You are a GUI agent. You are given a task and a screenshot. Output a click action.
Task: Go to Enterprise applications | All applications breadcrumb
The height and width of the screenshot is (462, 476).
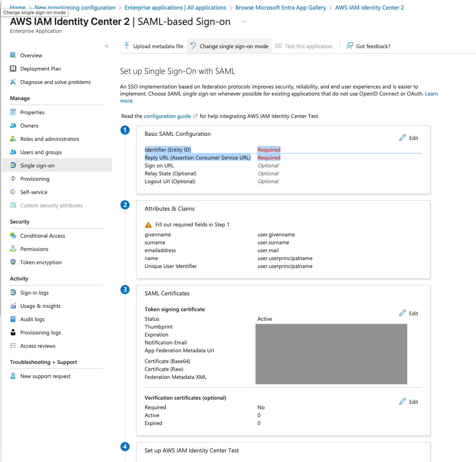click(x=175, y=7)
